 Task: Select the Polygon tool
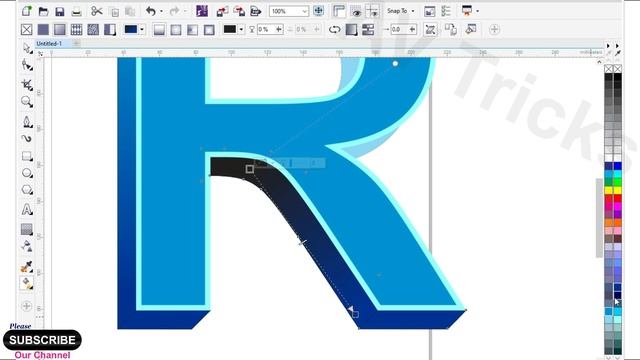27,190
